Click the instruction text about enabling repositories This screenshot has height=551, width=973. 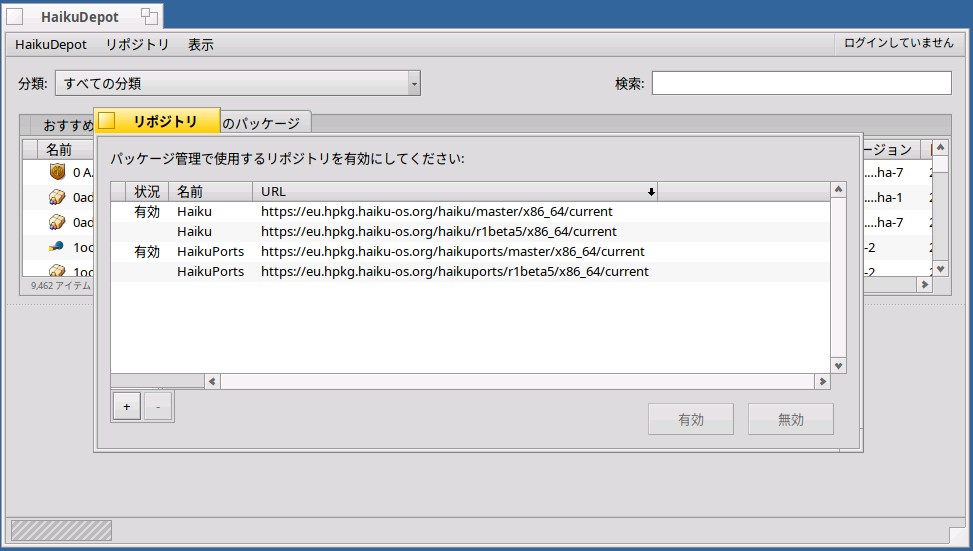pos(287,159)
